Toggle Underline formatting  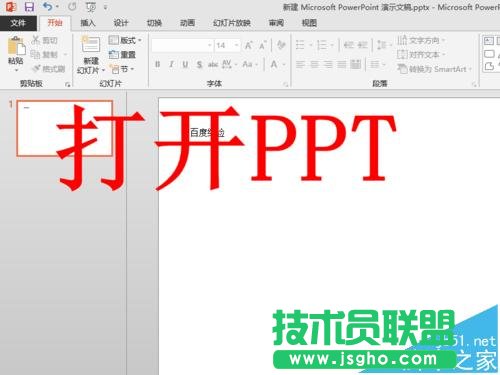185,64
